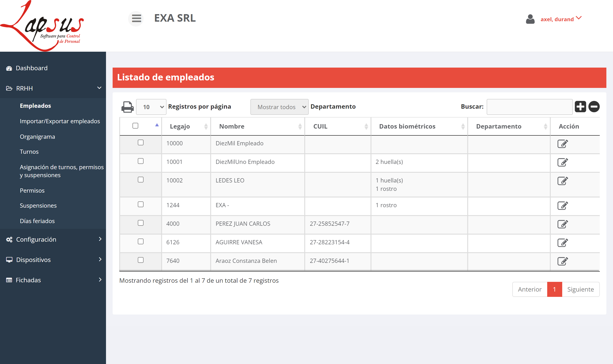Image resolution: width=613 pixels, height=364 pixels.
Task: Click the user avatar icon
Action: [530, 19]
